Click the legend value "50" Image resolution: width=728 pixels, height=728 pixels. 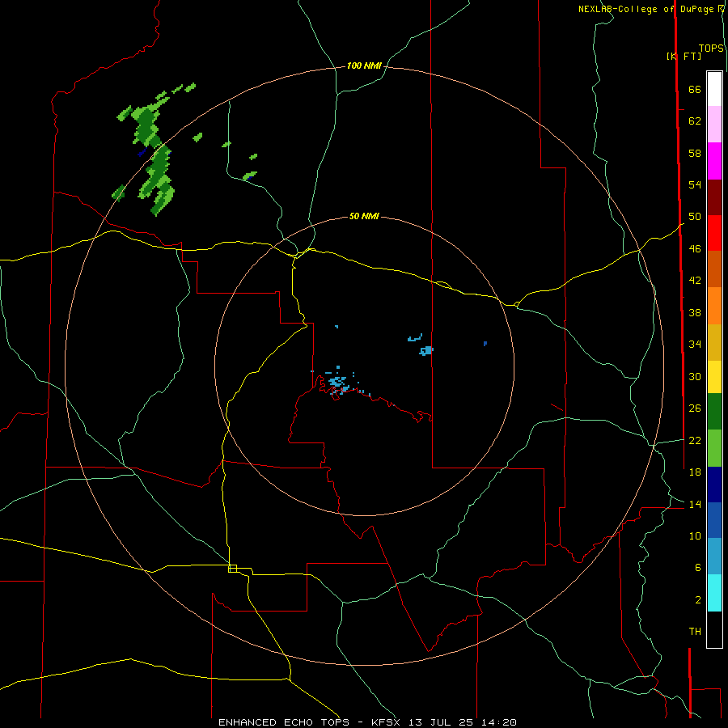tap(695, 217)
